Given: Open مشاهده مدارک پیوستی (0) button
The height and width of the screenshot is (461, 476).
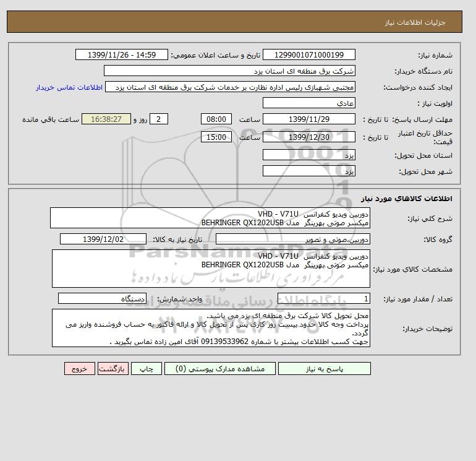Looking at the screenshot, I should click(220, 369).
